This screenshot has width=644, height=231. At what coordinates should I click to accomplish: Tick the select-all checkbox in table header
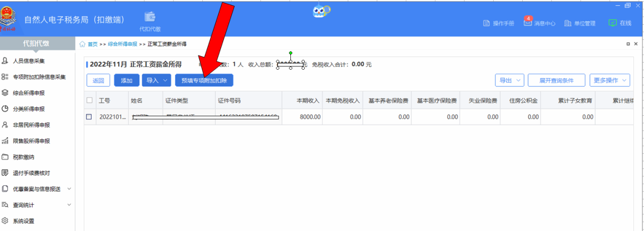90,100
